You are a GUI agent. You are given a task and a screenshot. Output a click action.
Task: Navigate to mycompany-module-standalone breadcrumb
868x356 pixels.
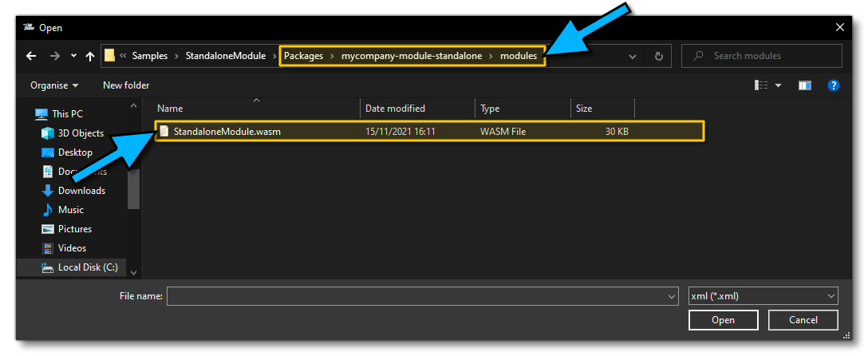click(x=412, y=56)
